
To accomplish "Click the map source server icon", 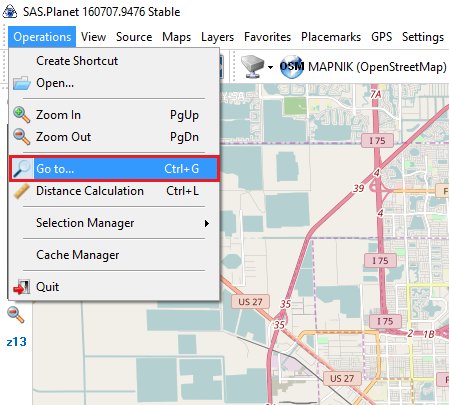I will [252, 67].
